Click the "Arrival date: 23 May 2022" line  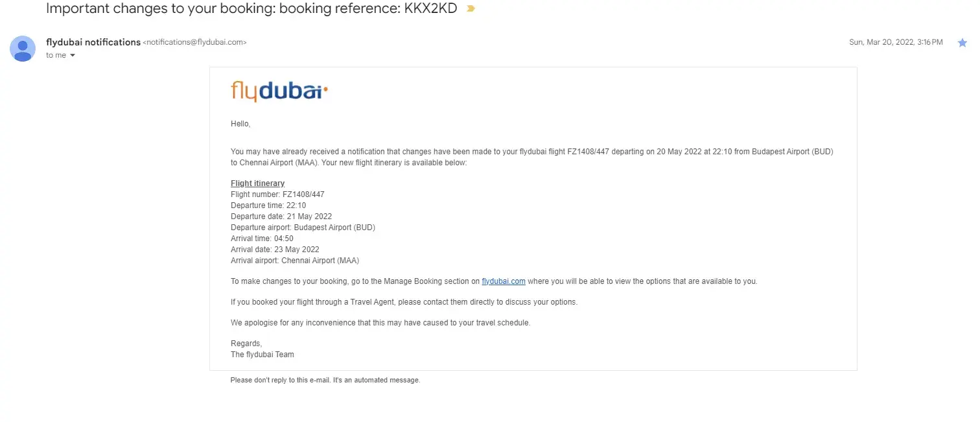pyautogui.click(x=275, y=250)
